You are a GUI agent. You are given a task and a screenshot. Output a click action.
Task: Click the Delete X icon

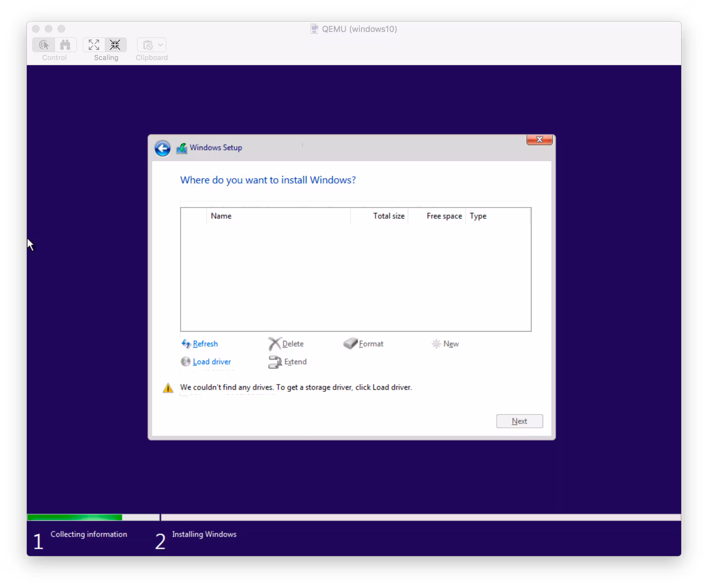274,344
